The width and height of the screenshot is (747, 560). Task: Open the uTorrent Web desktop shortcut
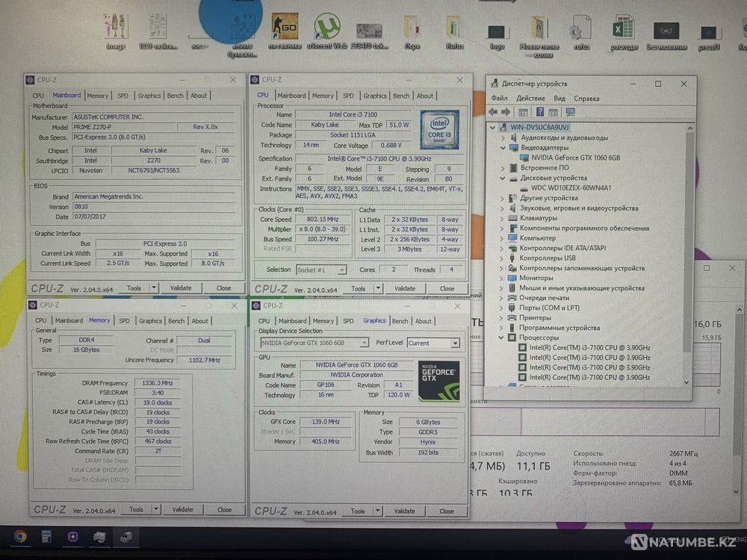327,31
